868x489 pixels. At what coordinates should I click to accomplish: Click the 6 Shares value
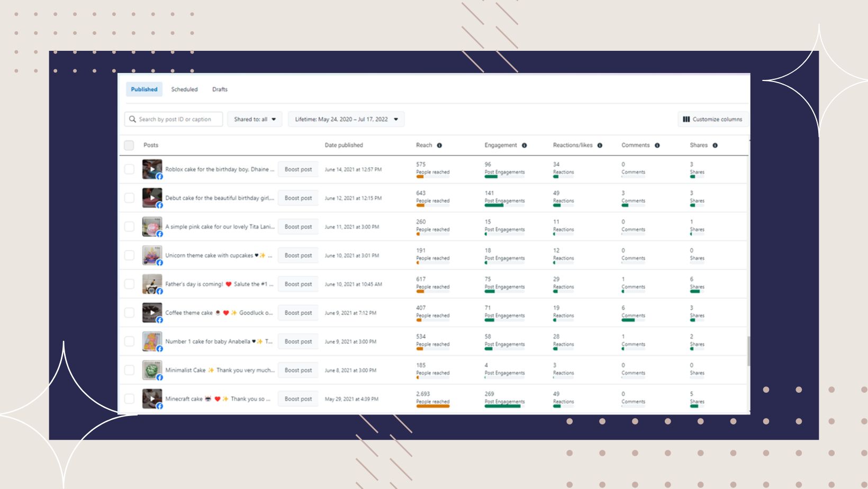(692, 279)
